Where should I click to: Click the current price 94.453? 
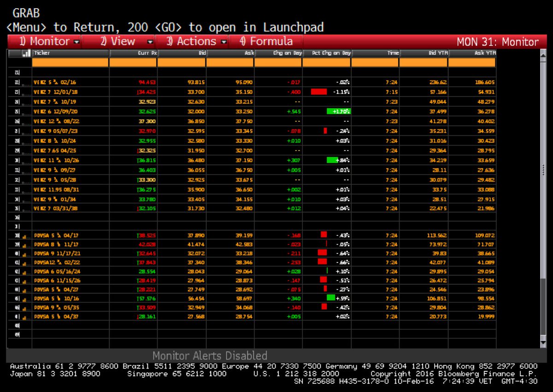(148, 82)
